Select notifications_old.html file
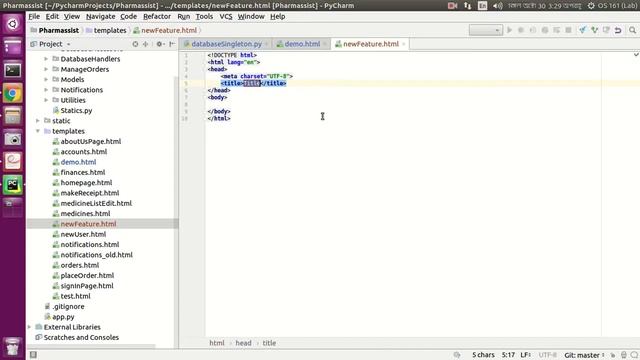 point(96,255)
